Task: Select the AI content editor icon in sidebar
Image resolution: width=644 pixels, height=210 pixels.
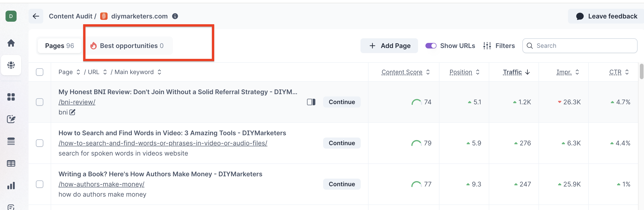Action: (11, 119)
